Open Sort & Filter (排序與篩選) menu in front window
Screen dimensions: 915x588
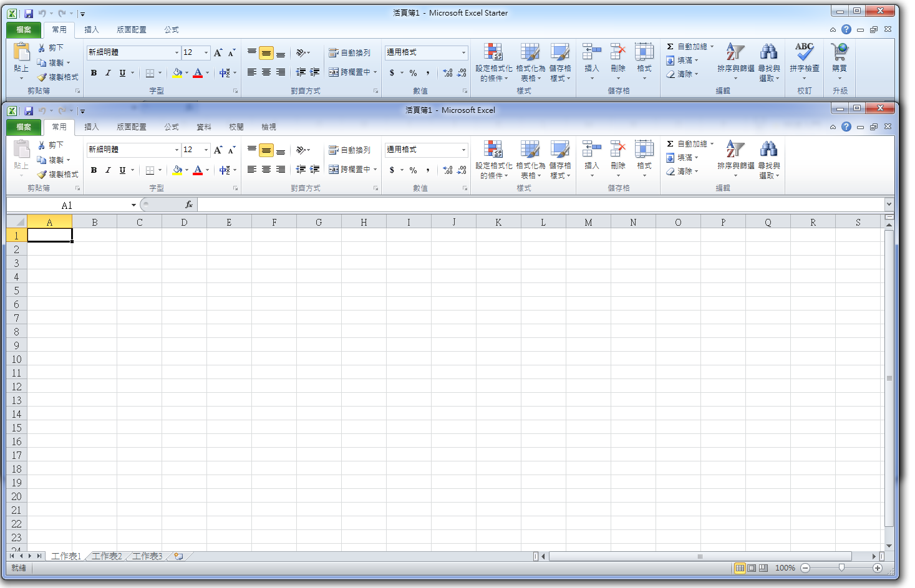(736, 160)
